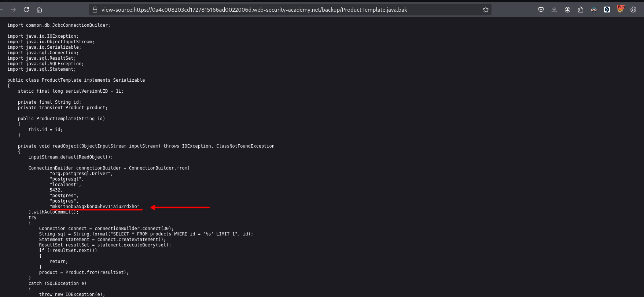Open the cookie extension icon

[633, 10]
